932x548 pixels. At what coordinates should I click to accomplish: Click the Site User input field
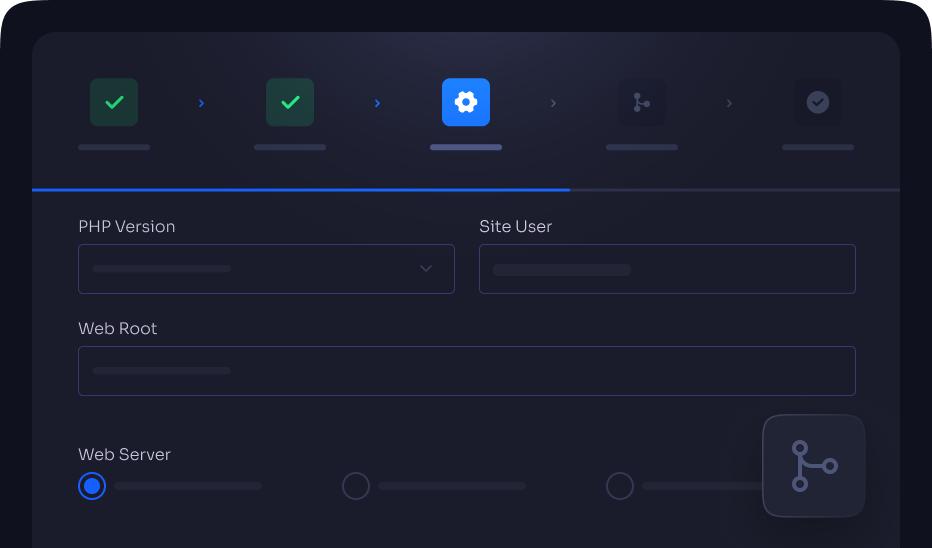tap(667, 269)
